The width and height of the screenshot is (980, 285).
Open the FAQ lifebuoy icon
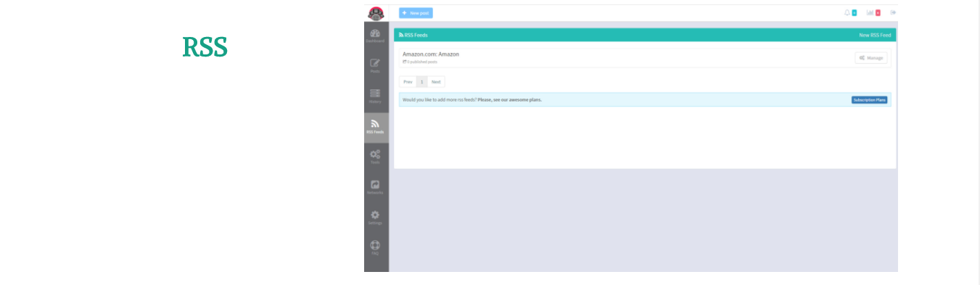pyautogui.click(x=375, y=247)
